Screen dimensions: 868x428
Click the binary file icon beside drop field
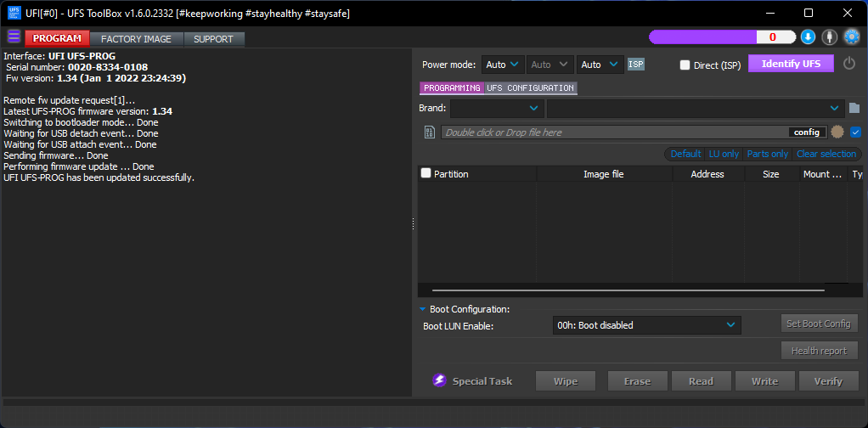(x=429, y=132)
